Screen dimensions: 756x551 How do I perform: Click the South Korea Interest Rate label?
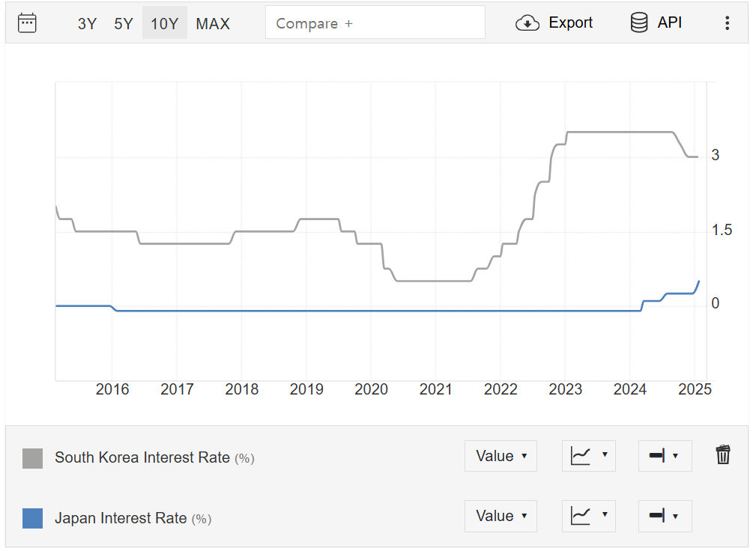pyautogui.click(x=142, y=457)
